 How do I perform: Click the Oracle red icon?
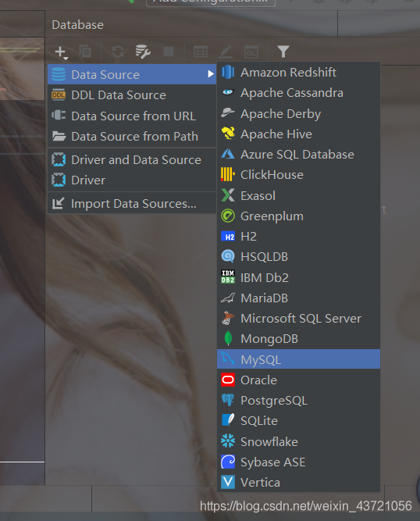coord(228,380)
